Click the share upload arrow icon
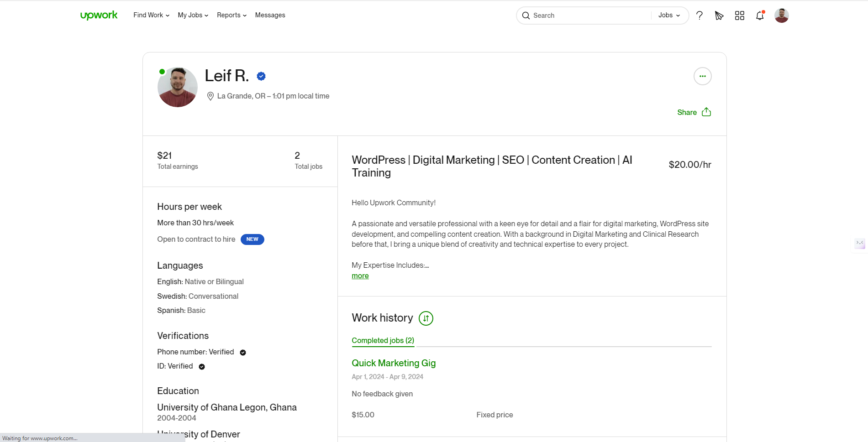The height and width of the screenshot is (442, 868). coord(706,112)
